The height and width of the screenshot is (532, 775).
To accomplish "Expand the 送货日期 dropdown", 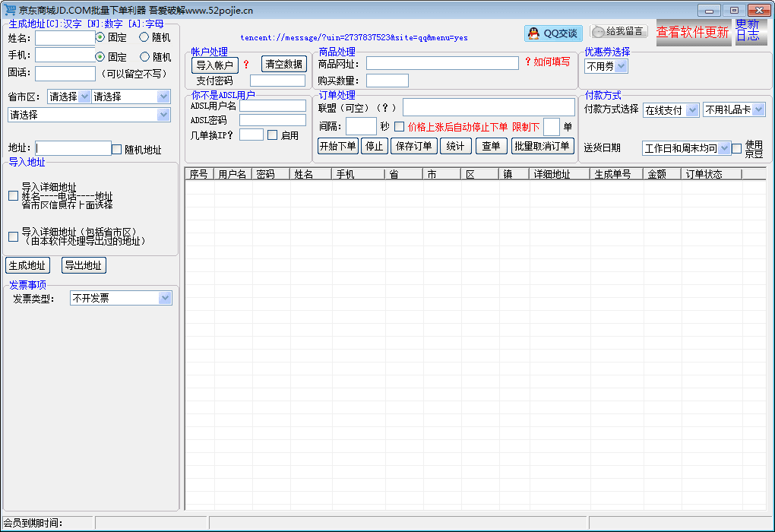I will coord(723,148).
